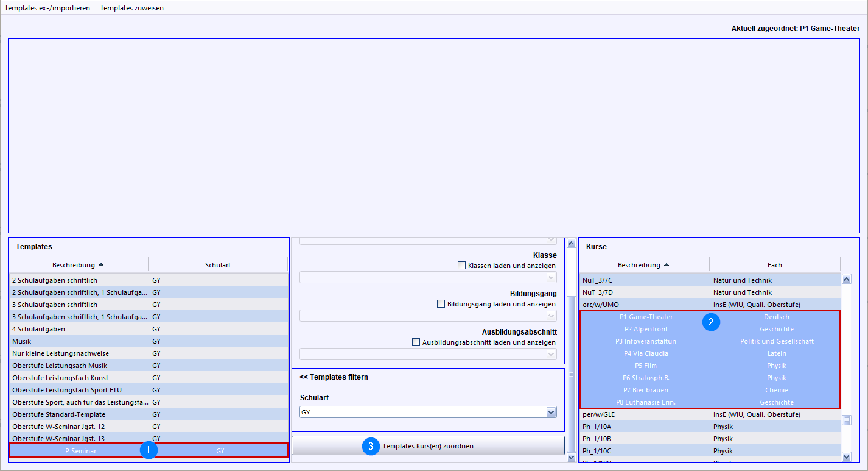Enable Bildungsgang laden und anzeigen checkbox
This screenshot has height=471, width=868.
tap(441, 304)
